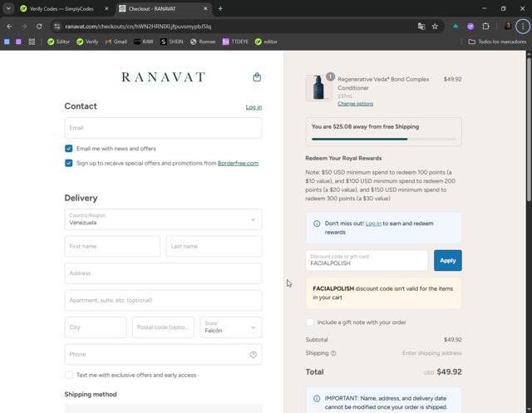Click Log in link beside Contact
The width and height of the screenshot is (532, 413).
254,107
